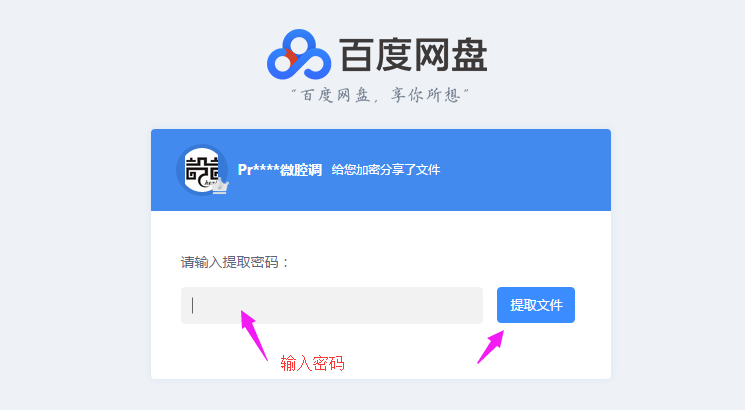Screen dimensions: 745x410
Task: Click the red 输入密码 annotation text
Action: click(312, 363)
